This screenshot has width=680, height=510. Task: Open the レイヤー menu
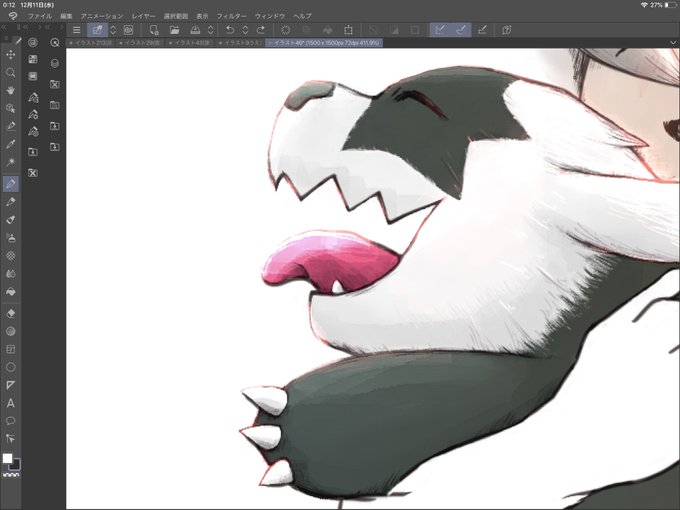coord(144,16)
